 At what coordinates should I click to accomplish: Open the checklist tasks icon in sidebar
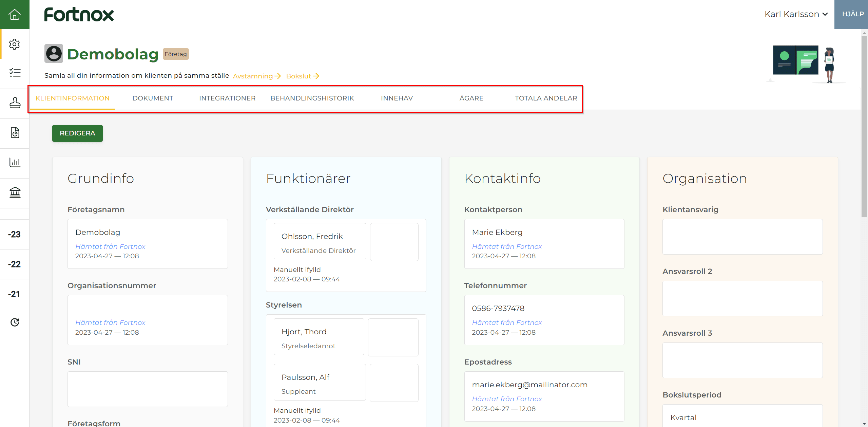15,73
